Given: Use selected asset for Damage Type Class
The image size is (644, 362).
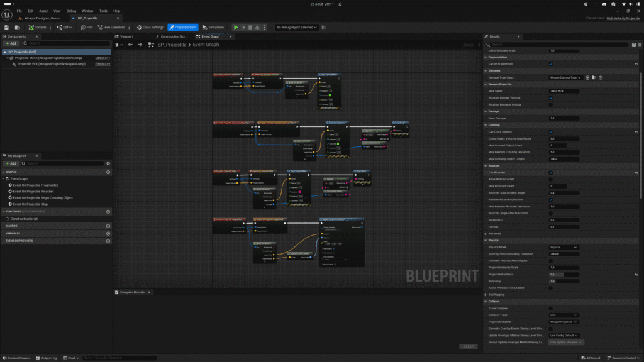Looking at the screenshot, I should click(587, 77).
